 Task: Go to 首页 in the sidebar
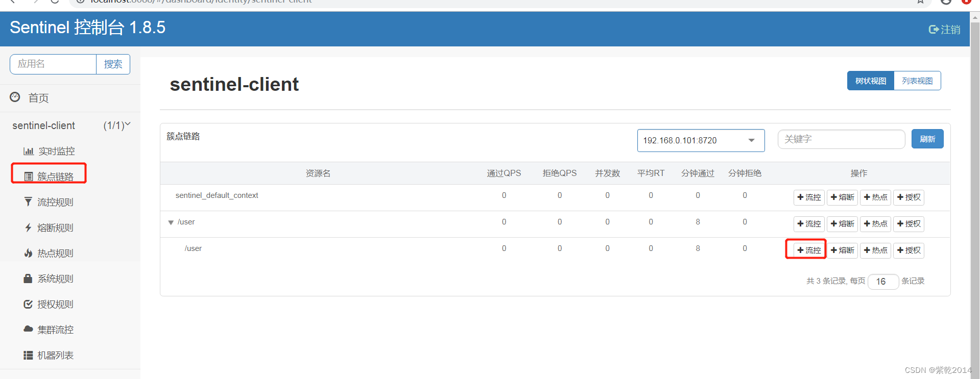(x=38, y=98)
